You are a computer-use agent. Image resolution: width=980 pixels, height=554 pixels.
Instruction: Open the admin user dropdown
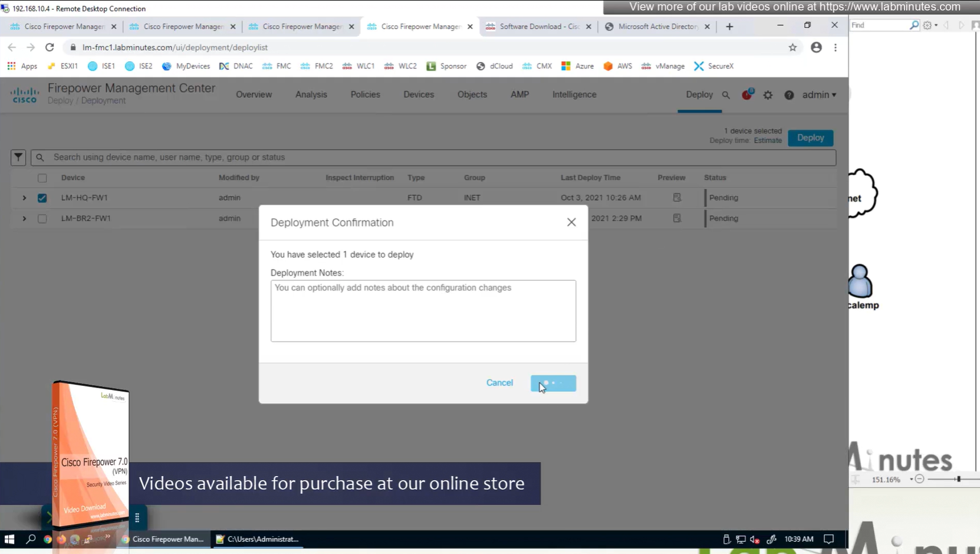(819, 95)
